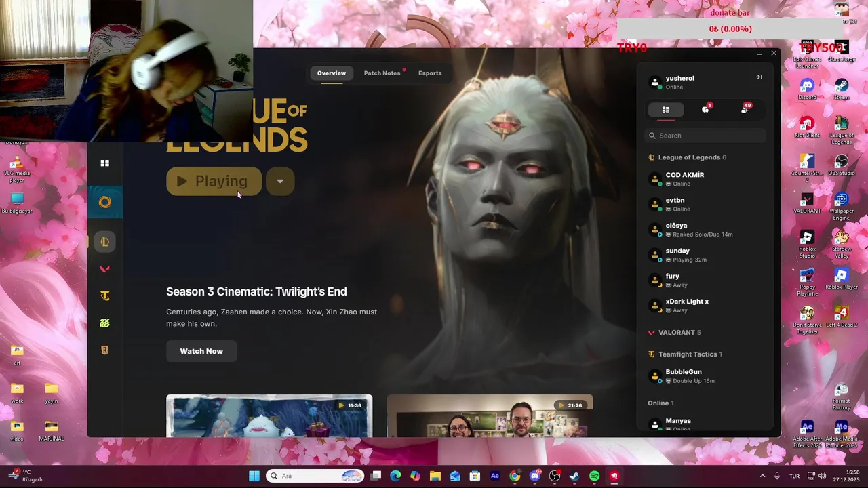The width and height of the screenshot is (868, 488).
Task: Show hidden system tray icons
Action: pos(762,476)
